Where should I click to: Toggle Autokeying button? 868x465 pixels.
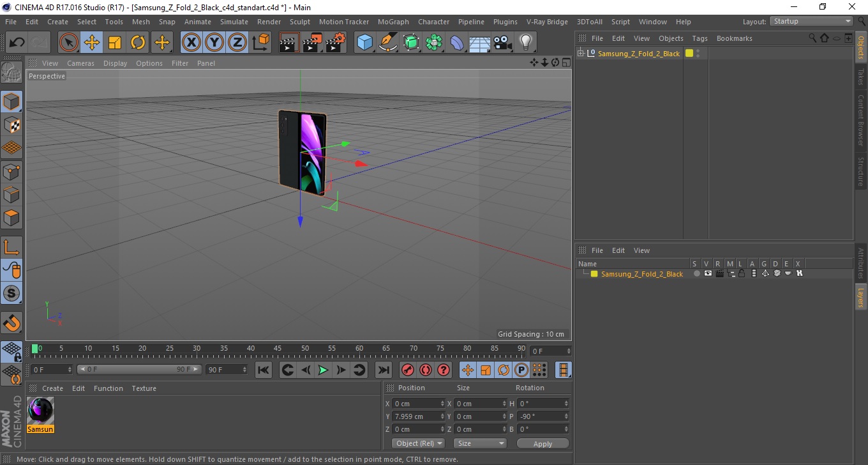coord(426,370)
